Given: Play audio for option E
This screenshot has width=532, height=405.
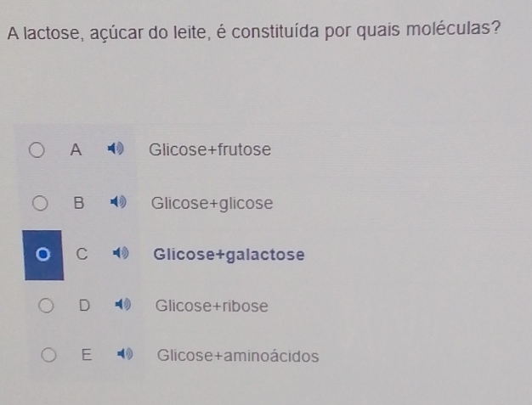Looking at the screenshot, I should pos(126,356).
